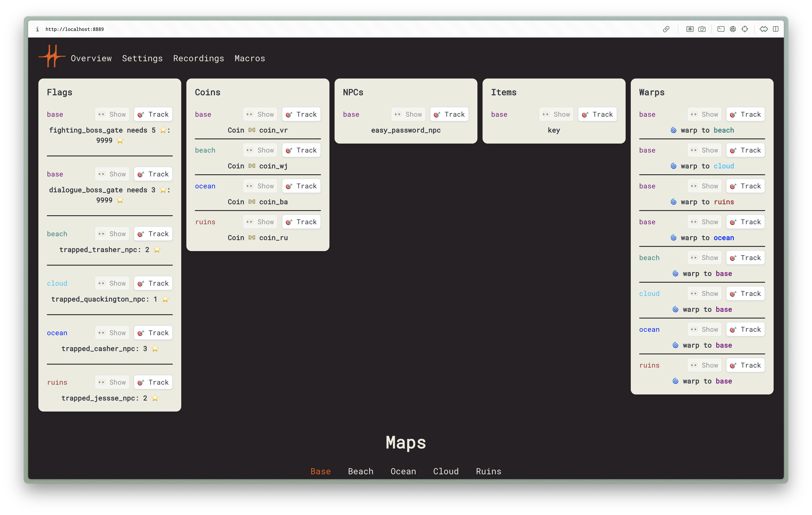This screenshot has height=515, width=812.
Task: Track the beach row's warp to base
Action: (745, 258)
